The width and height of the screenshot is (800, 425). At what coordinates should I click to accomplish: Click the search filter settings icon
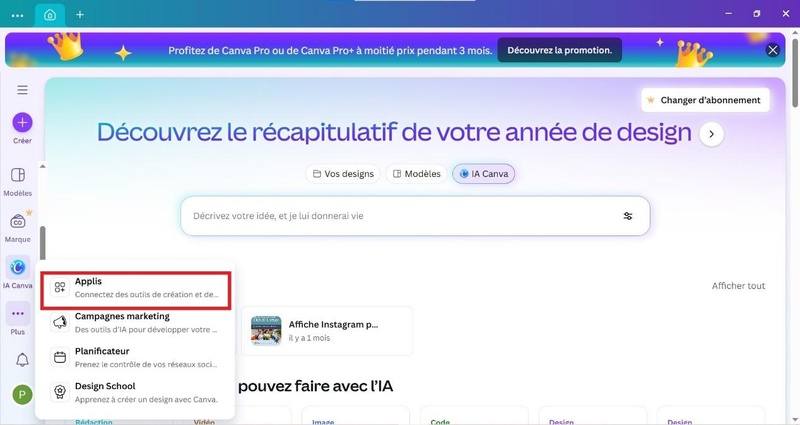(628, 216)
